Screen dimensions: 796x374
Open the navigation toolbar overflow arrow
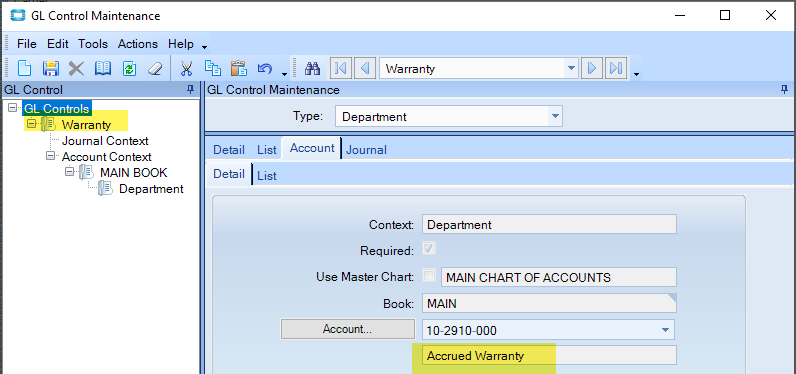pyautogui.click(x=636, y=75)
